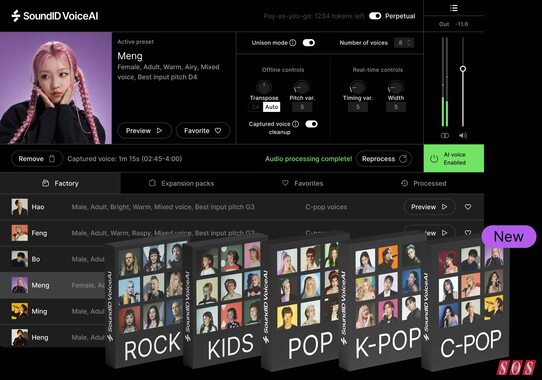Select the Feng preset row
The width and height of the screenshot is (542, 380).
(242, 233)
